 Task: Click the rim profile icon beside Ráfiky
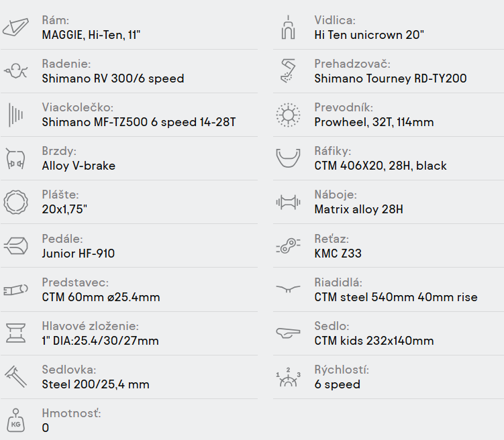tap(288, 158)
